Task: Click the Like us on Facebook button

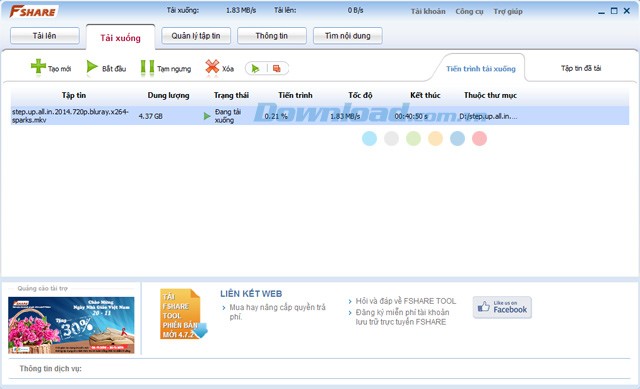Action: pos(502,307)
